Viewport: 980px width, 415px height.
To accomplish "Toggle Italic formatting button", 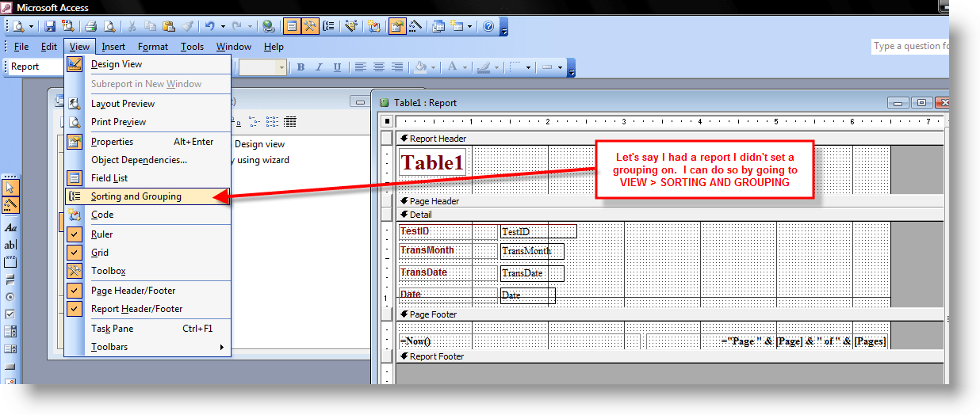I will [x=320, y=67].
